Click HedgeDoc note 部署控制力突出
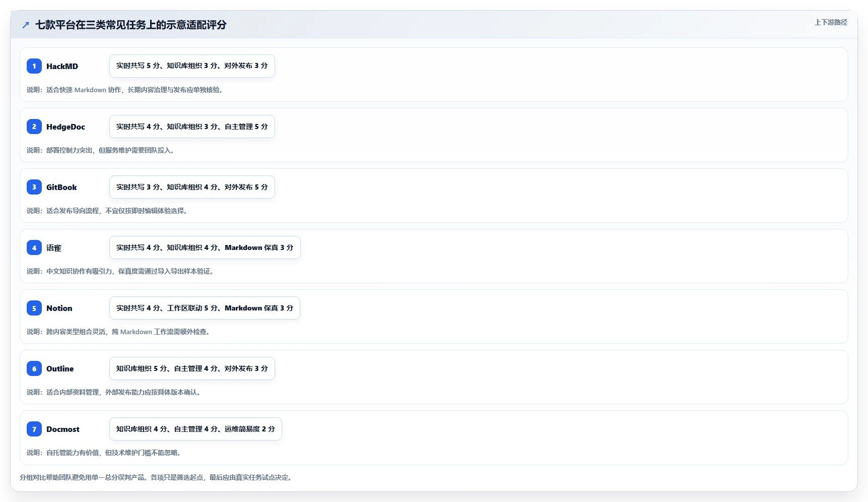 (100, 150)
